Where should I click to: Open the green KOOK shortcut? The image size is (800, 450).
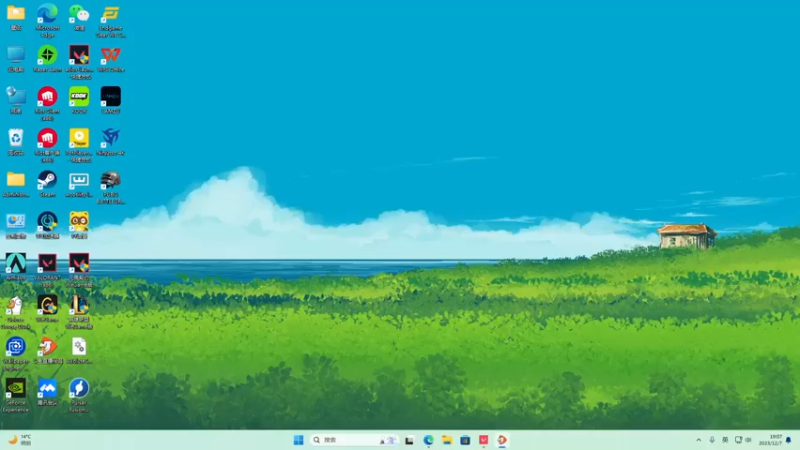[x=79, y=100]
